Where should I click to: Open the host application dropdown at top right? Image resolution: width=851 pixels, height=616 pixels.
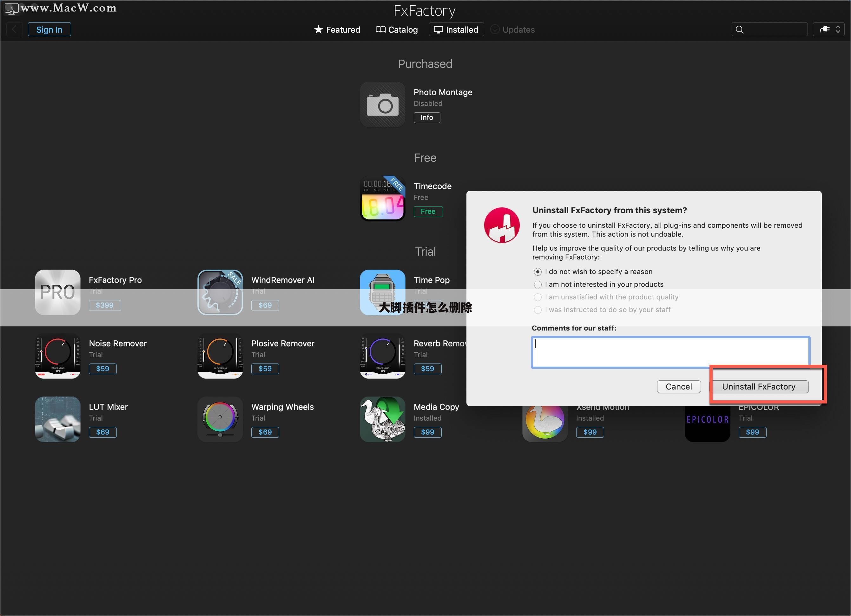coord(828,29)
